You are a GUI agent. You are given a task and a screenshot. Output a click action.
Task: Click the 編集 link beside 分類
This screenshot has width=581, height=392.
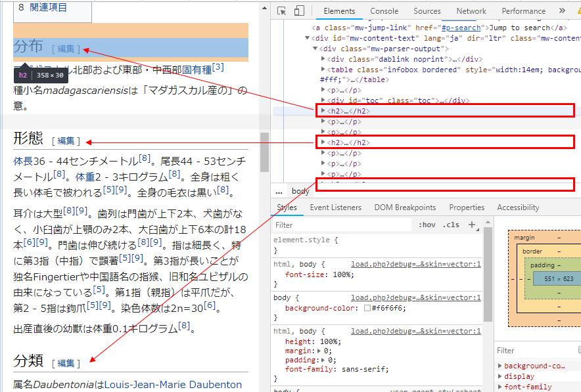66,364
